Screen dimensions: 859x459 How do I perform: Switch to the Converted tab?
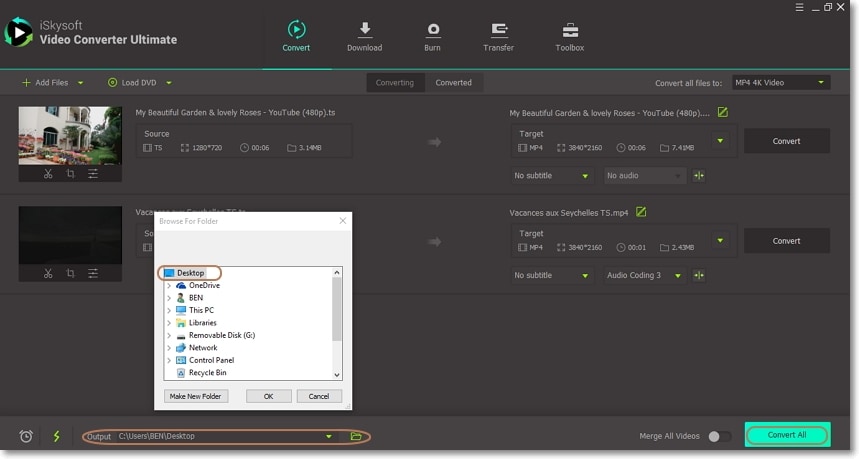click(454, 83)
